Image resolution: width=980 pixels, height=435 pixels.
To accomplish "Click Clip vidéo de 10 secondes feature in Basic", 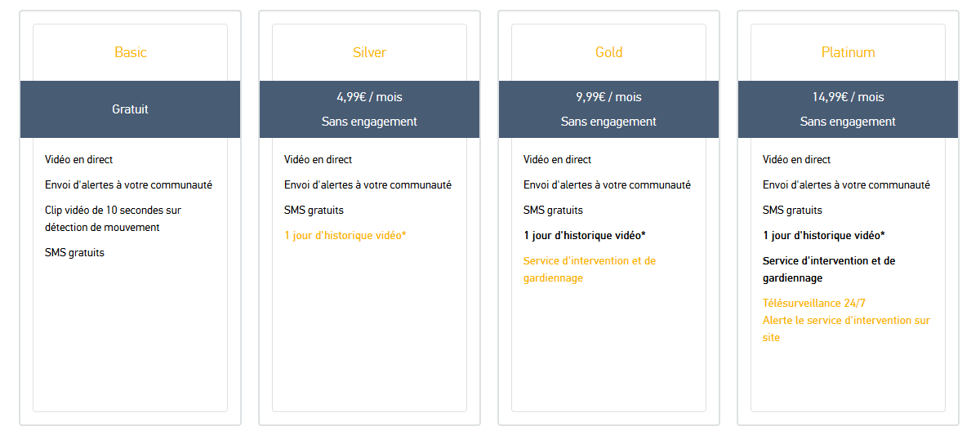I will tap(113, 219).
